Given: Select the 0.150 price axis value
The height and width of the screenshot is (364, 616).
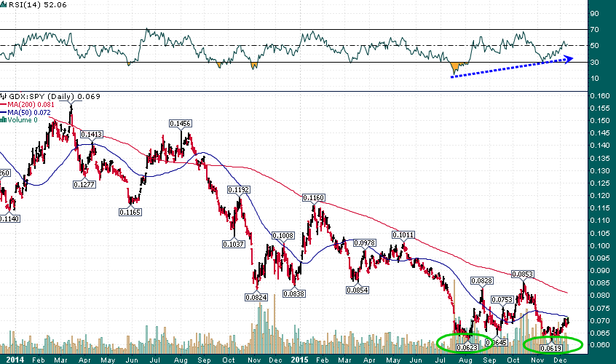Looking at the screenshot, I should click(600, 121).
